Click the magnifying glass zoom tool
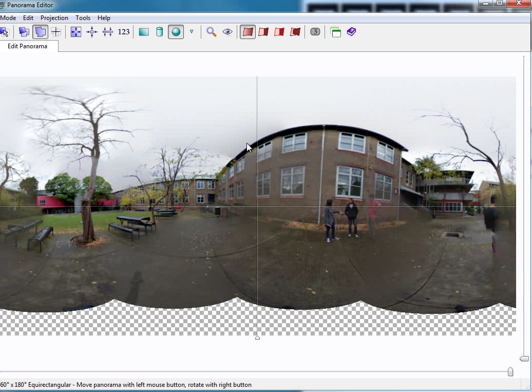This screenshot has height=392, width=532. click(x=211, y=32)
